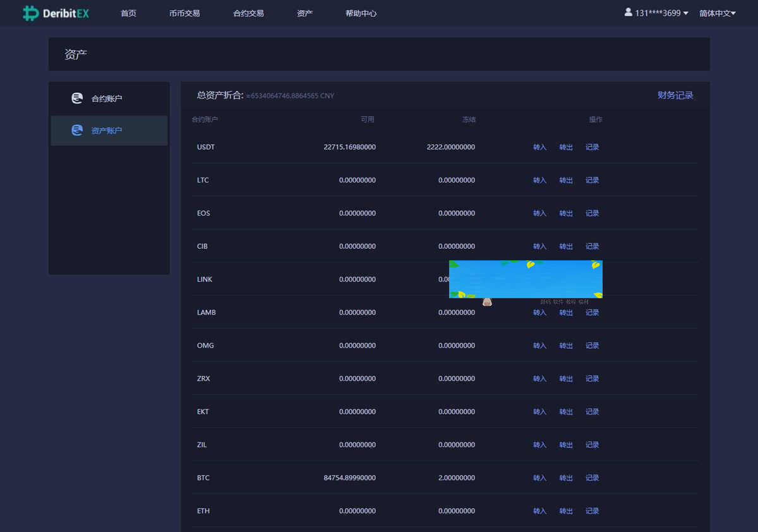Click 转出 for the OMG row
Viewport: 758px width, 532px height.
pyautogui.click(x=566, y=346)
